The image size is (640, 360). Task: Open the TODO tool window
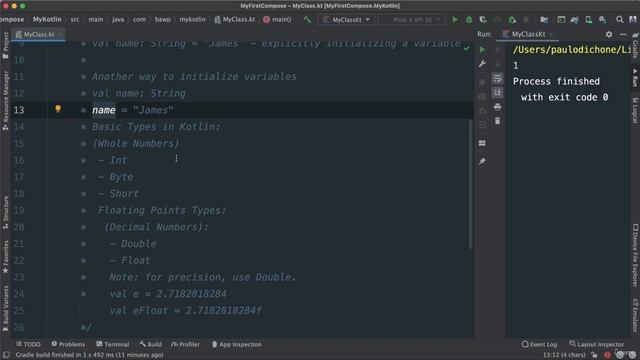28,344
